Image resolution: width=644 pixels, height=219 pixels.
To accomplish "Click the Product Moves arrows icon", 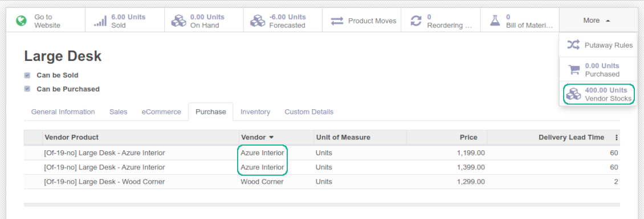I will coord(337,21).
